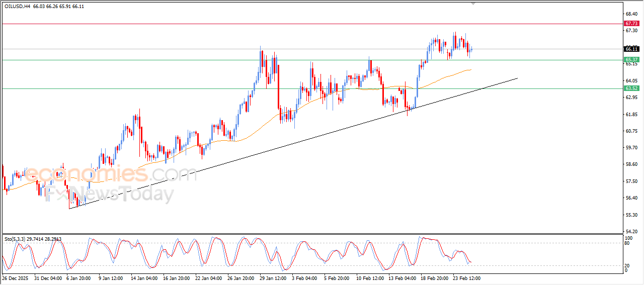Click the black 66.11 current price tag
The width and height of the screenshot is (644, 285).
coord(631,49)
